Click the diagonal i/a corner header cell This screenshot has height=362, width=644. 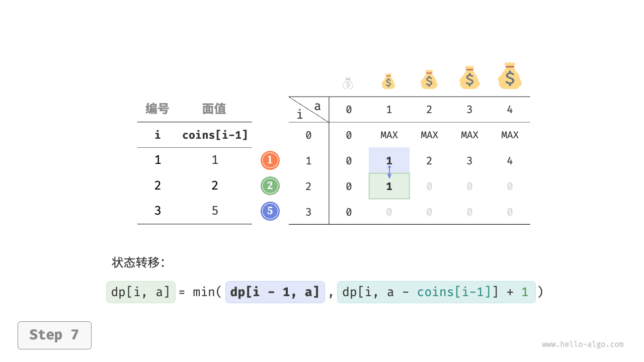point(308,110)
